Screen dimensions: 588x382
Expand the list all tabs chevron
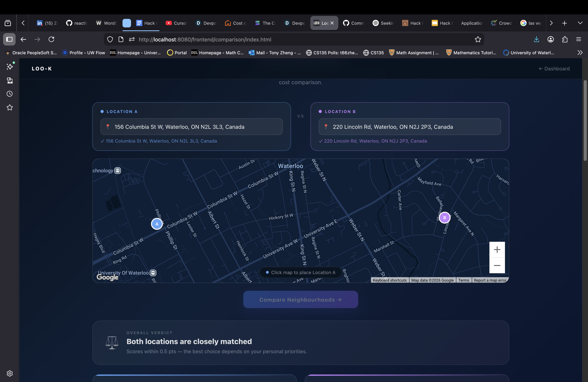(580, 23)
